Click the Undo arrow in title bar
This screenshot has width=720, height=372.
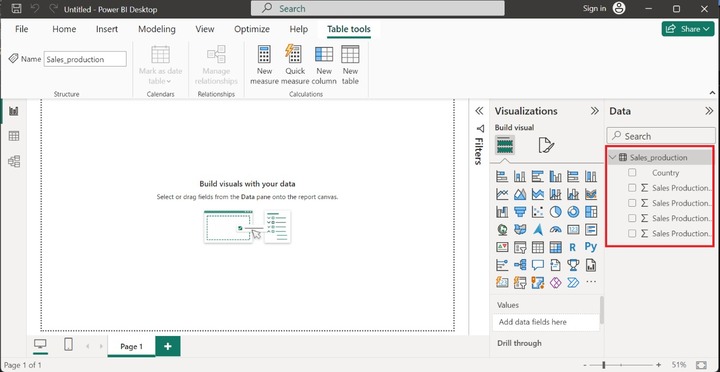pyautogui.click(x=35, y=8)
